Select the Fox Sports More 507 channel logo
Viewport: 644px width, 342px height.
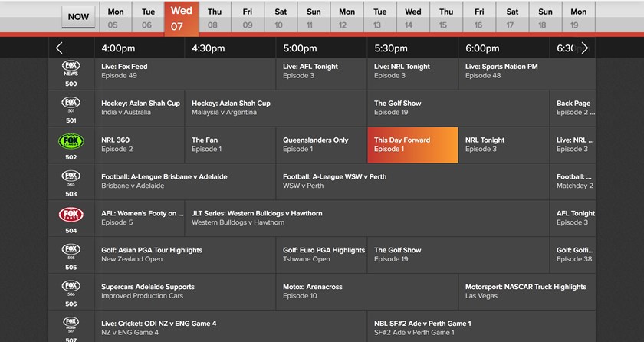tap(71, 325)
